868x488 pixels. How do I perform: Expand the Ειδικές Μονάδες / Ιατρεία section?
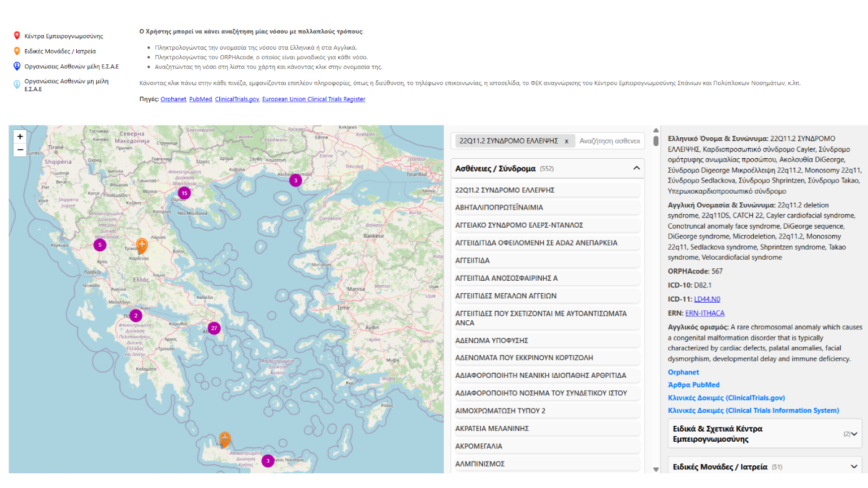(854, 467)
